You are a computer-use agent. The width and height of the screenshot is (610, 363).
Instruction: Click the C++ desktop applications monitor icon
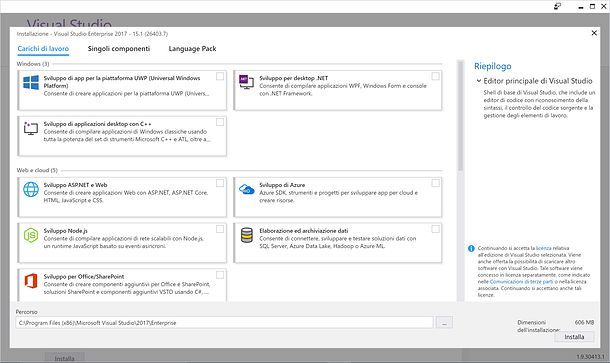tap(31, 128)
